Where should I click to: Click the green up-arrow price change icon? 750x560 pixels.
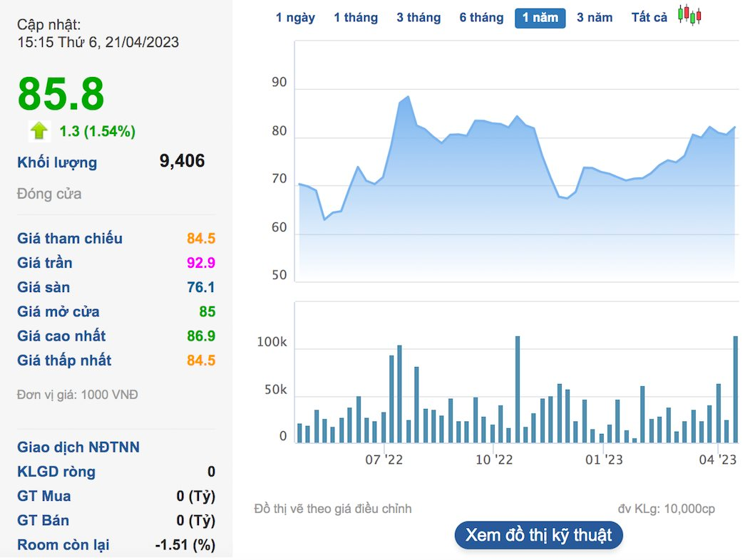click(39, 130)
